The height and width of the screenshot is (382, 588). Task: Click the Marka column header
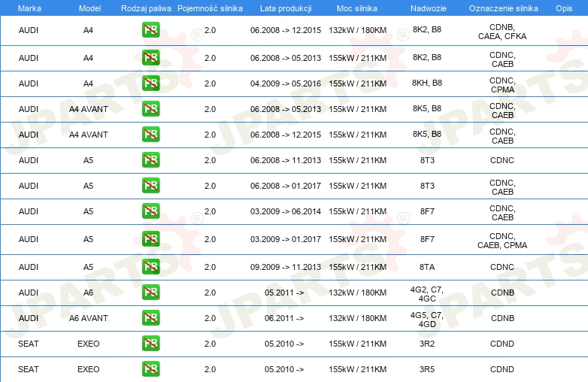point(29,8)
